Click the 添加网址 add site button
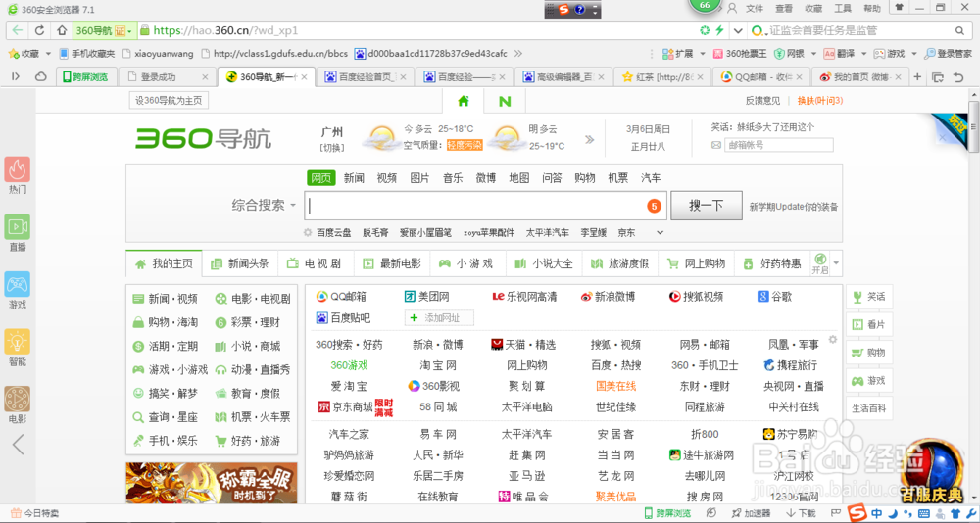This screenshot has height=523, width=980. click(x=439, y=318)
